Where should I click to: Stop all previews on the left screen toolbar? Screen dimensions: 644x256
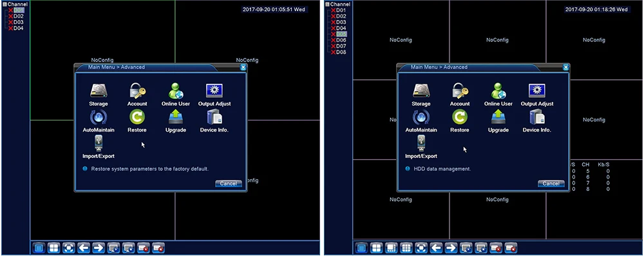[129, 248]
